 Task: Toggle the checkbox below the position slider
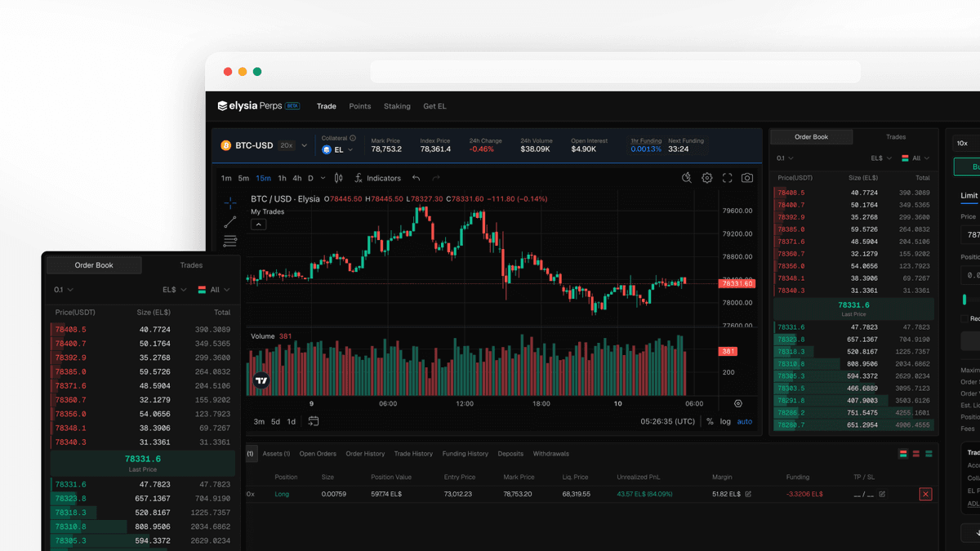964,319
